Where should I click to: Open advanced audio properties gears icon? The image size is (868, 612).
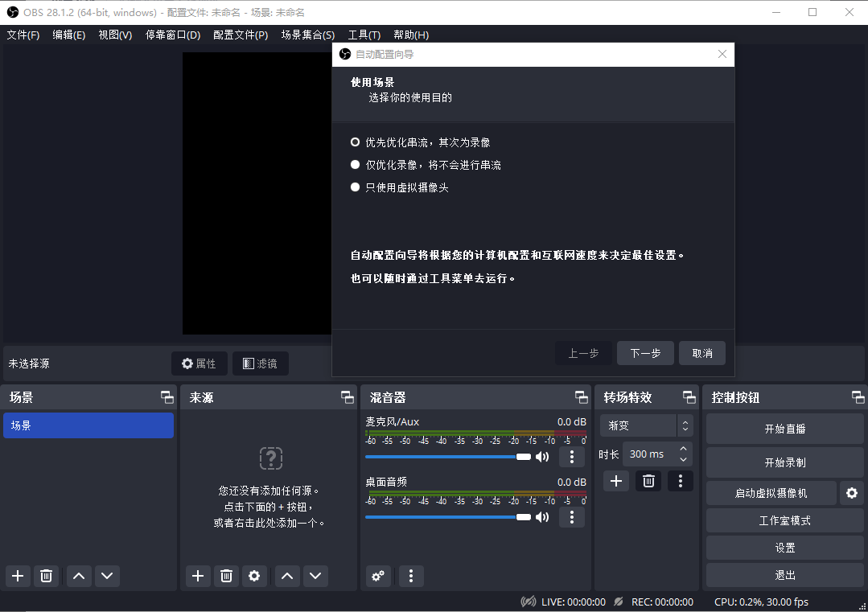point(378,576)
